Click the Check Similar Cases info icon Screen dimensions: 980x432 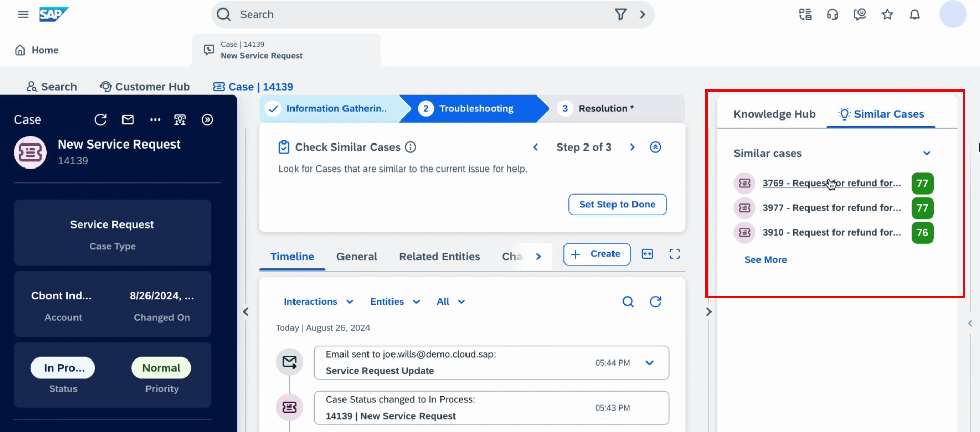pos(410,147)
